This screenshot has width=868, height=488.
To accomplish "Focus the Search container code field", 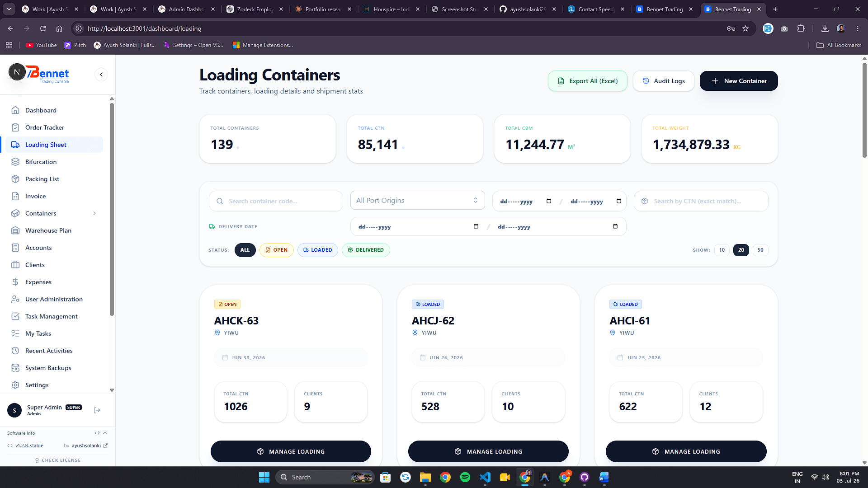I will (x=276, y=201).
